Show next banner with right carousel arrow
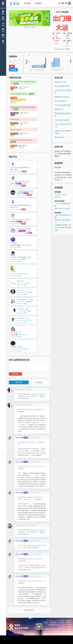This screenshot has height=644, width=73. click(47, 18)
